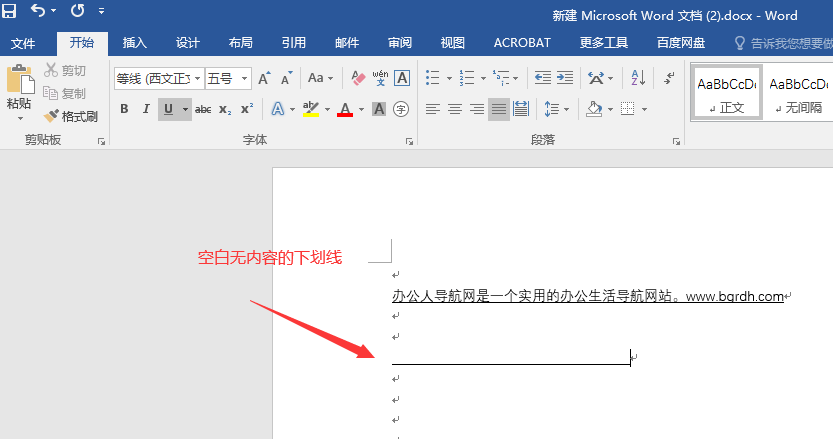Viewport: 833px width, 439px height.
Task: Apply bullet list
Action: [x=432, y=78]
